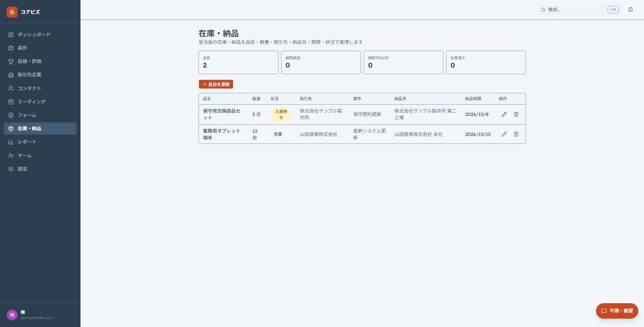Click the 品名 column header
This screenshot has width=644, height=327.
(x=207, y=99)
